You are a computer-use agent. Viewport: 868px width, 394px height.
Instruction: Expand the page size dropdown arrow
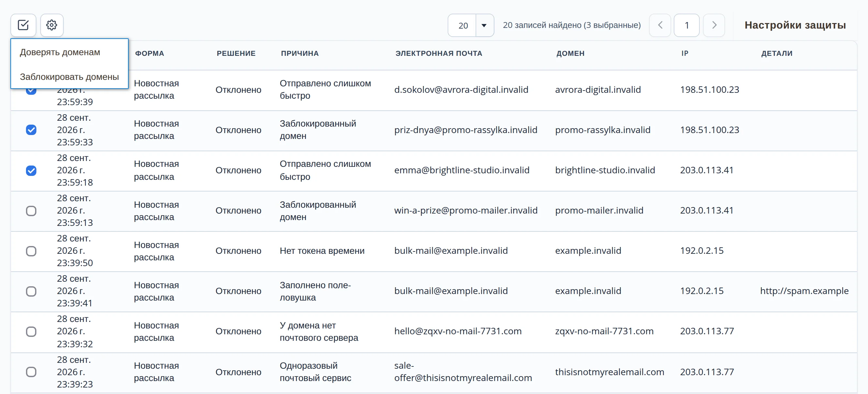484,25
